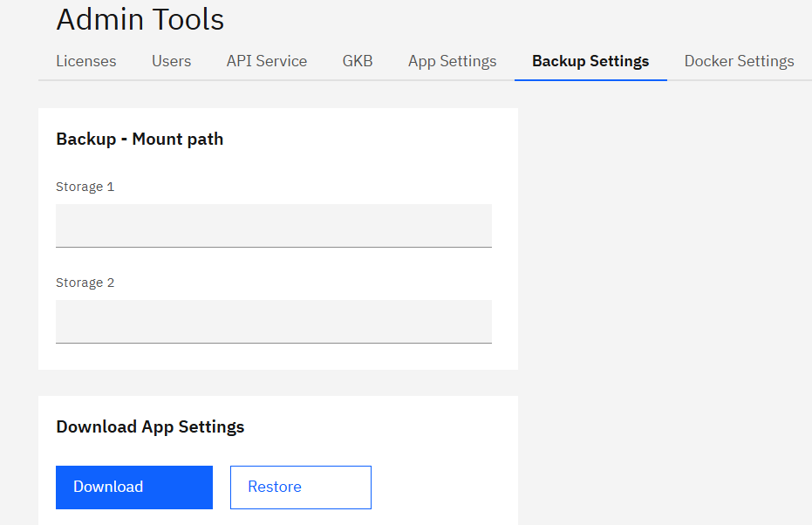Open the App Settings tab
The image size is (812, 525).
tap(452, 61)
